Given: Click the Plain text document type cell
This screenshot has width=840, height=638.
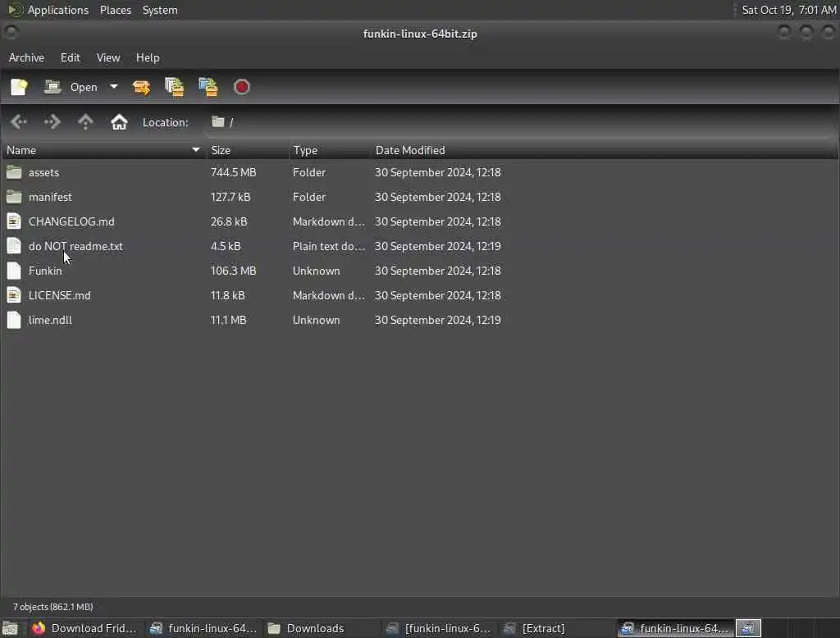Looking at the screenshot, I should point(328,246).
